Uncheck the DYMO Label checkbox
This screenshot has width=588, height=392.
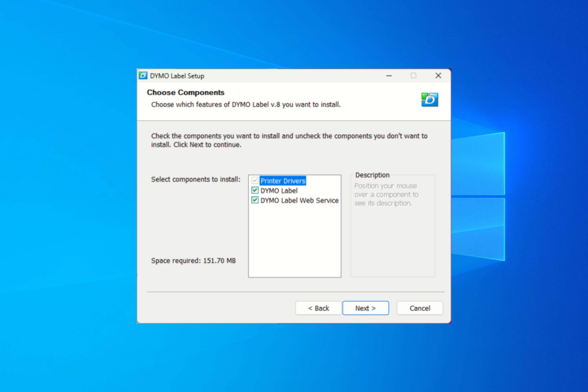(255, 191)
